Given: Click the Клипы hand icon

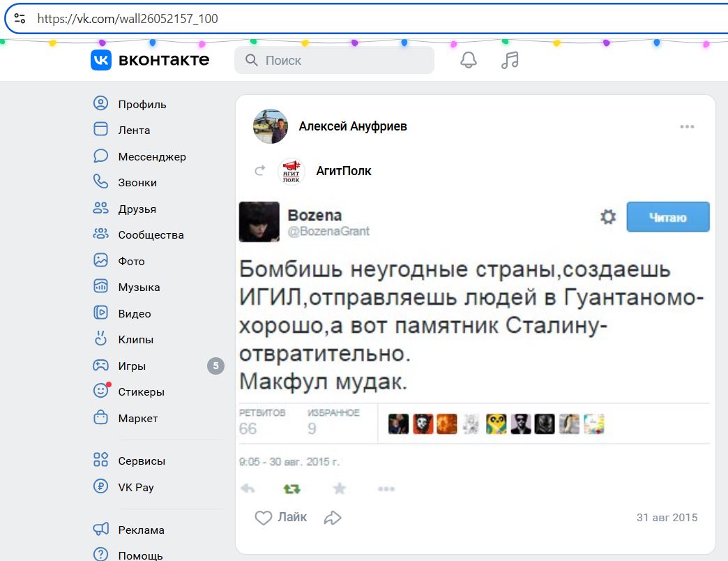Looking at the screenshot, I should coord(100,338).
